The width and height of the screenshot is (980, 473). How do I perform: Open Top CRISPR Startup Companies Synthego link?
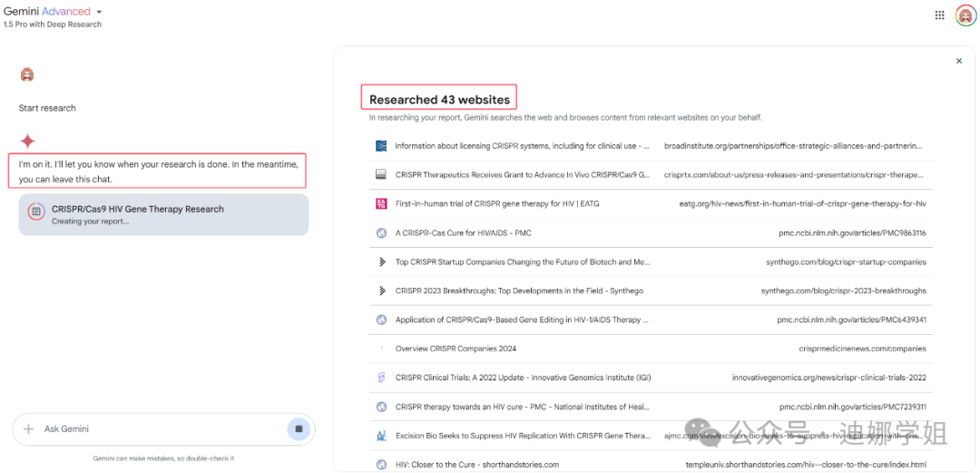(x=522, y=261)
